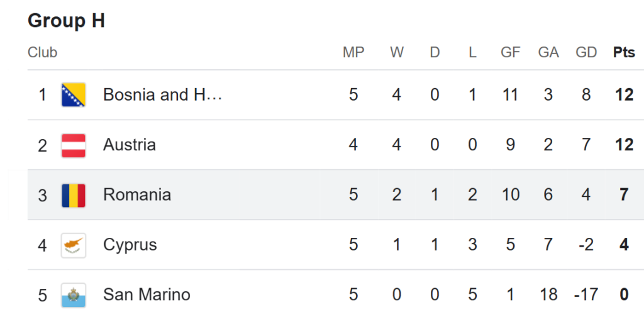The width and height of the screenshot is (644, 331).
Task: Click the Pts column header
Action: (624, 52)
